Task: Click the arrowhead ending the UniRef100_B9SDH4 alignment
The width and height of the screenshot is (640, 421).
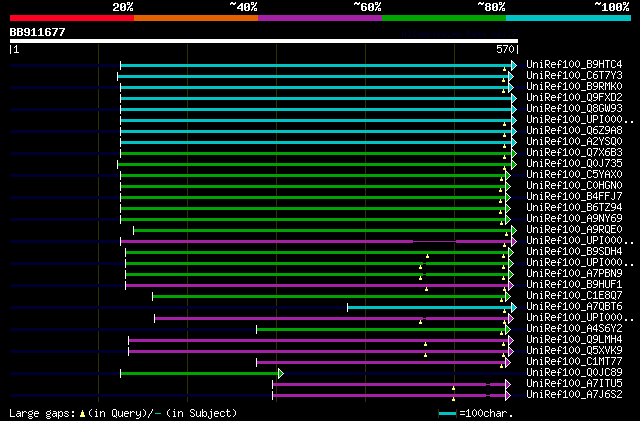Action: [511, 252]
